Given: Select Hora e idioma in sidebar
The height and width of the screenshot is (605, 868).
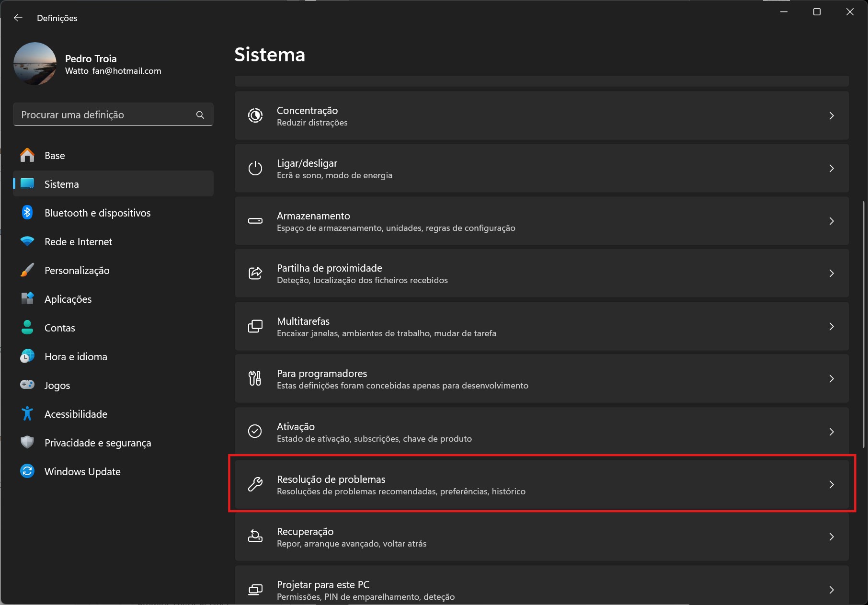Looking at the screenshot, I should 113,356.
